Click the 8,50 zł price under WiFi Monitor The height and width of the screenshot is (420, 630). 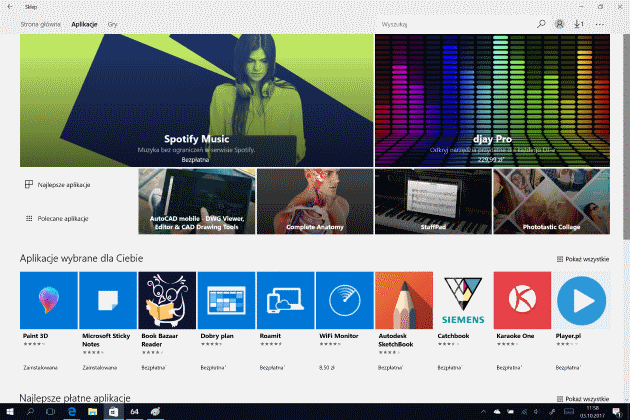327,367
